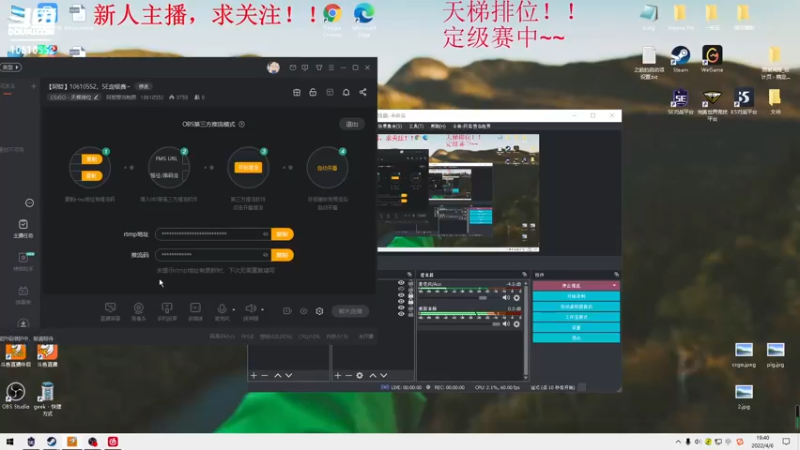The width and height of the screenshot is (800, 450).
Task: Open Google Chrome desktop icon
Action: pyautogui.click(x=333, y=19)
